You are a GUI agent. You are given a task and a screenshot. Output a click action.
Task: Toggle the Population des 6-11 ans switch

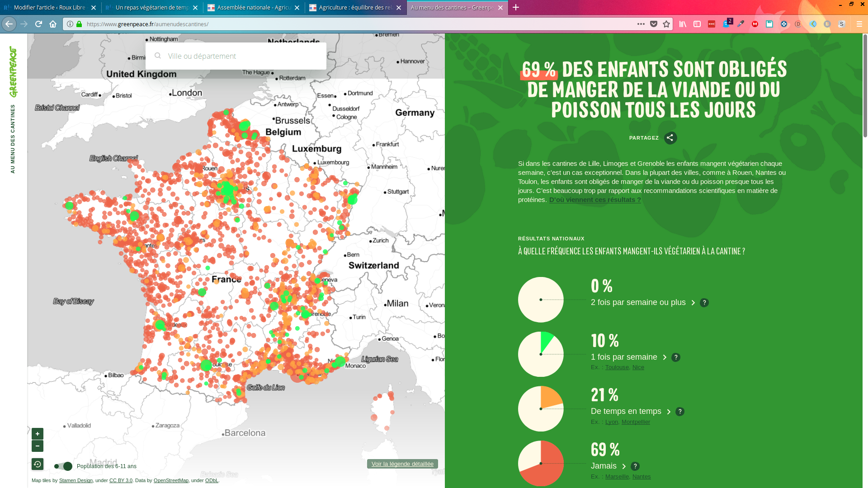(x=63, y=466)
